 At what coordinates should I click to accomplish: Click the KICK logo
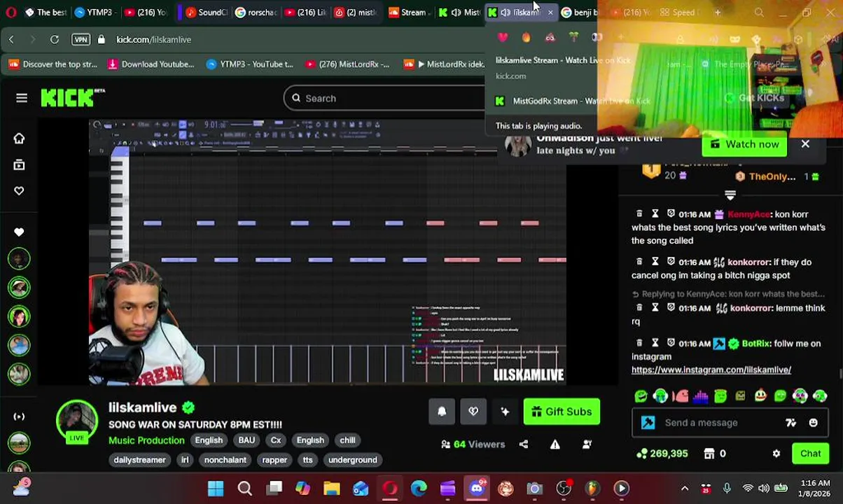(72, 98)
